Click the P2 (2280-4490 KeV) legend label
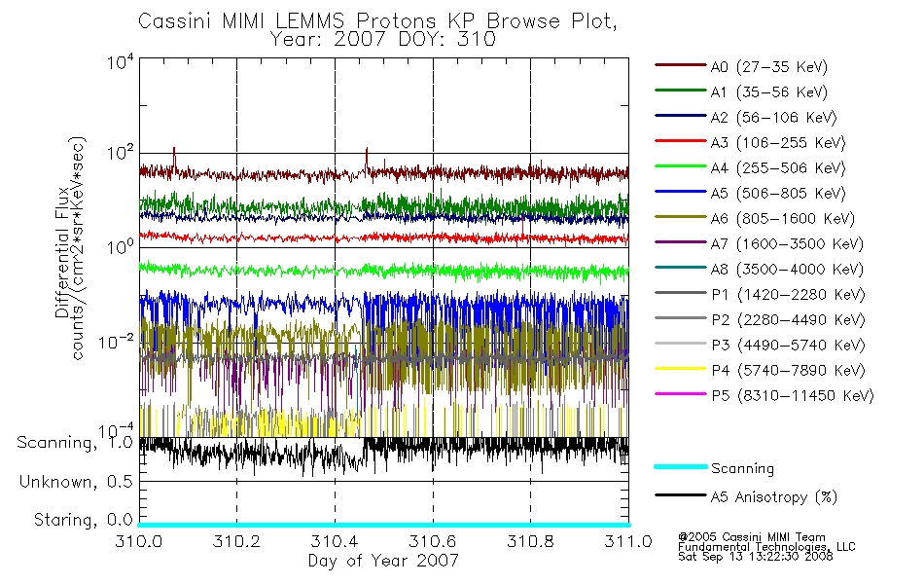 788,320
